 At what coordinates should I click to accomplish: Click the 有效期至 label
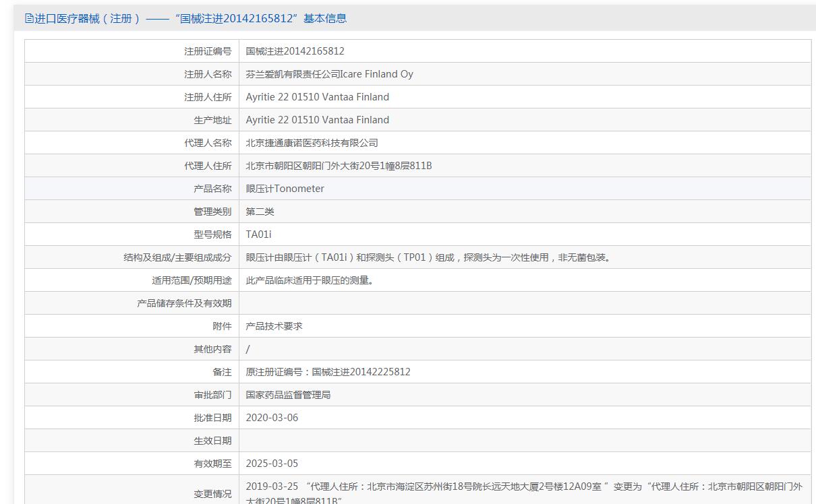tap(212, 464)
